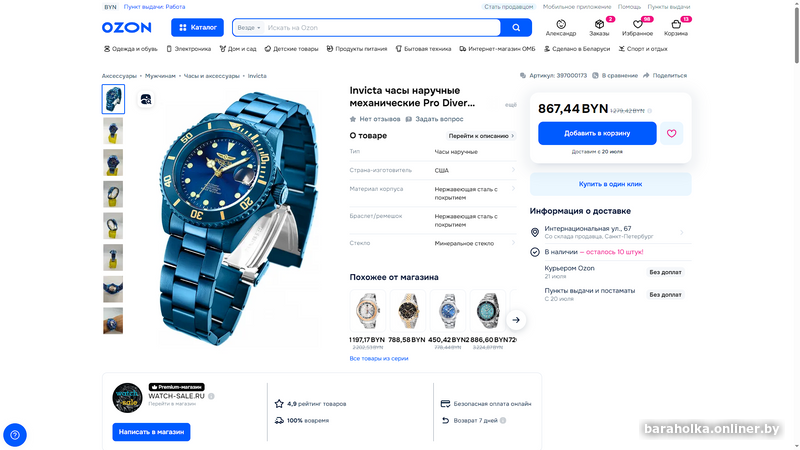800x450 pixels.
Task: Click Купить в один клик button
Action: (x=610, y=184)
